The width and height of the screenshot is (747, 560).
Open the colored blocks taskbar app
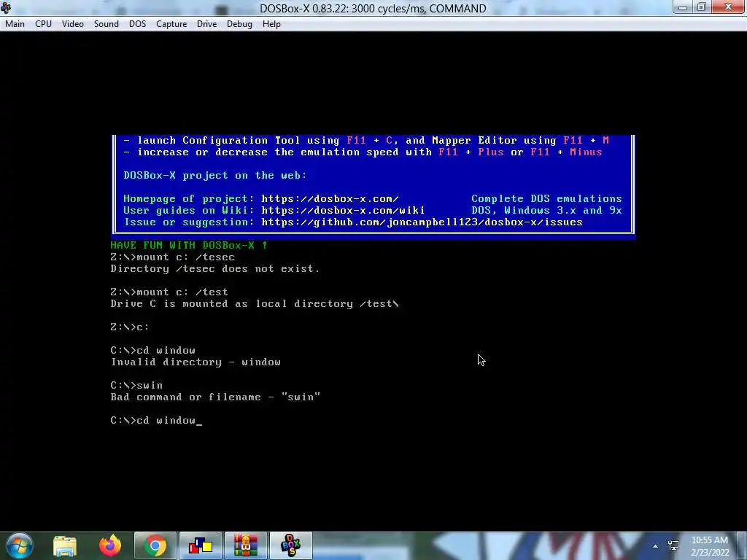(x=201, y=545)
